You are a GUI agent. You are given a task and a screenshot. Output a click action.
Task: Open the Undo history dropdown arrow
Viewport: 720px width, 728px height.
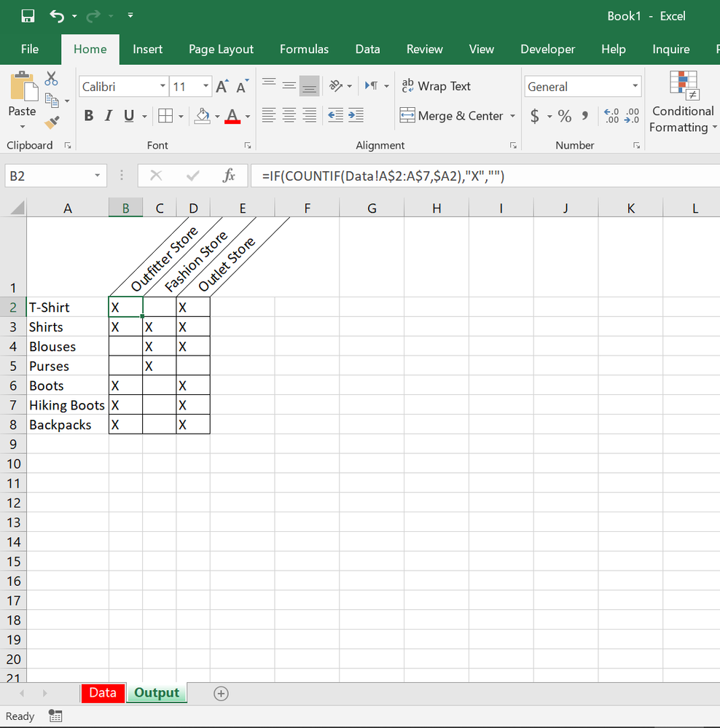(74, 16)
